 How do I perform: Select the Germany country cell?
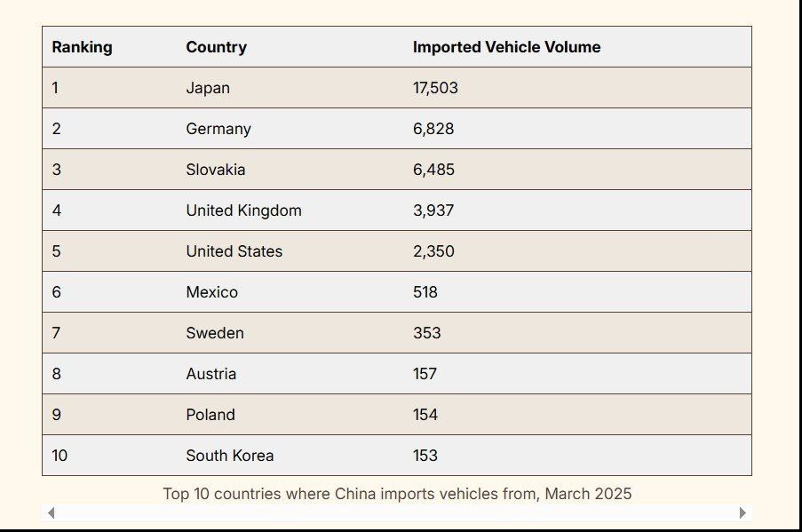tap(218, 129)
